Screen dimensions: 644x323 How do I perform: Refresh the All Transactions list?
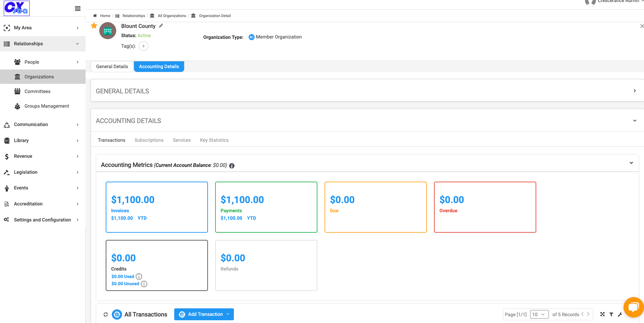[106, 314]
